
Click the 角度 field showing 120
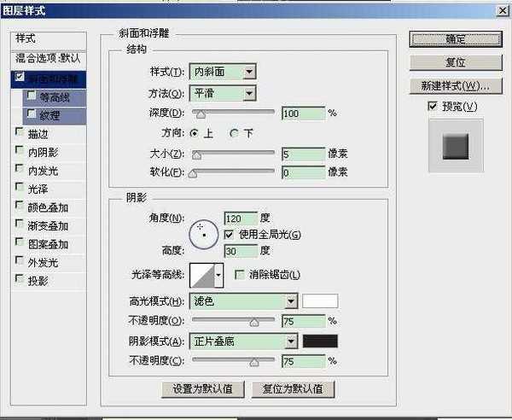(x=241, y=219)
